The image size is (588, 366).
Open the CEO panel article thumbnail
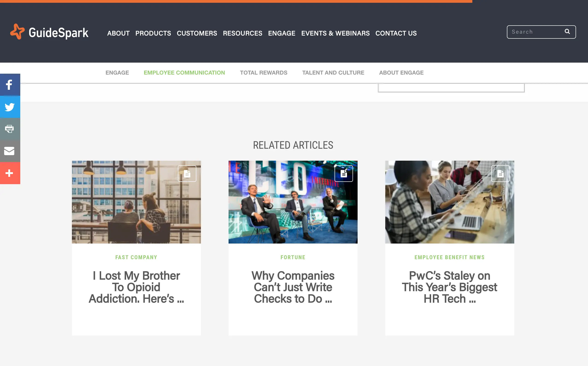click(x=293, y=202)
